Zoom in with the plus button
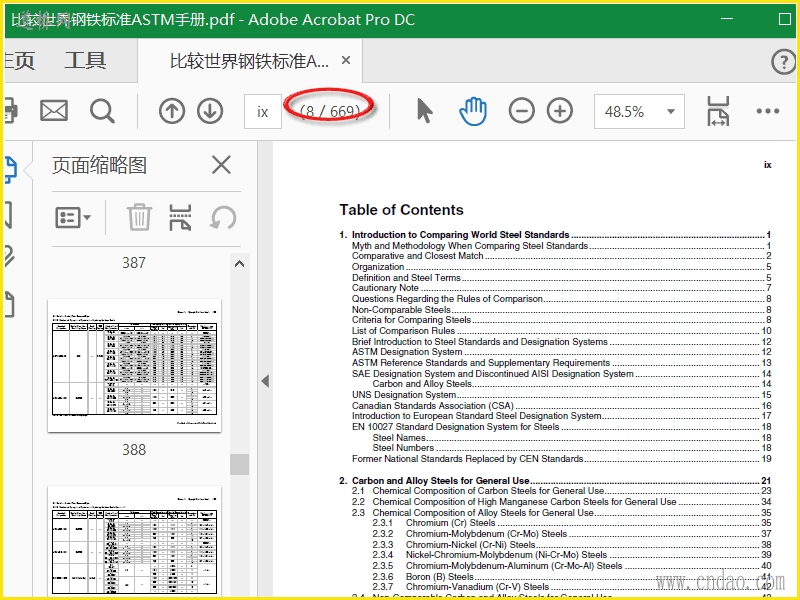 [560, 111]
